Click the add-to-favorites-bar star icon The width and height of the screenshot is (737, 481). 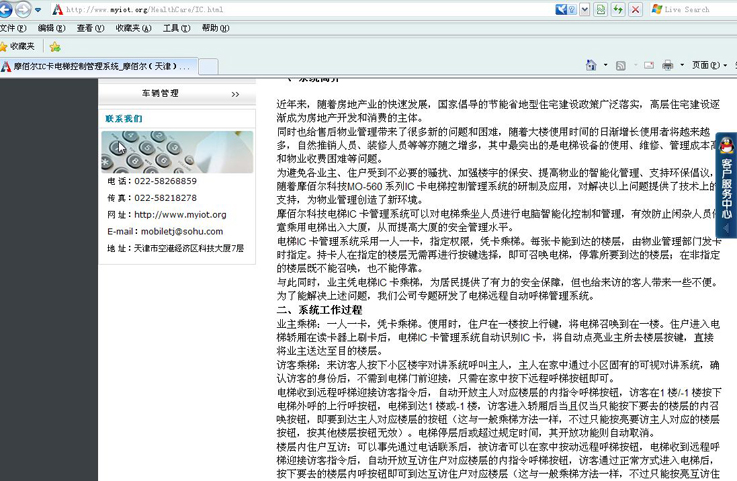coord(55,47)
